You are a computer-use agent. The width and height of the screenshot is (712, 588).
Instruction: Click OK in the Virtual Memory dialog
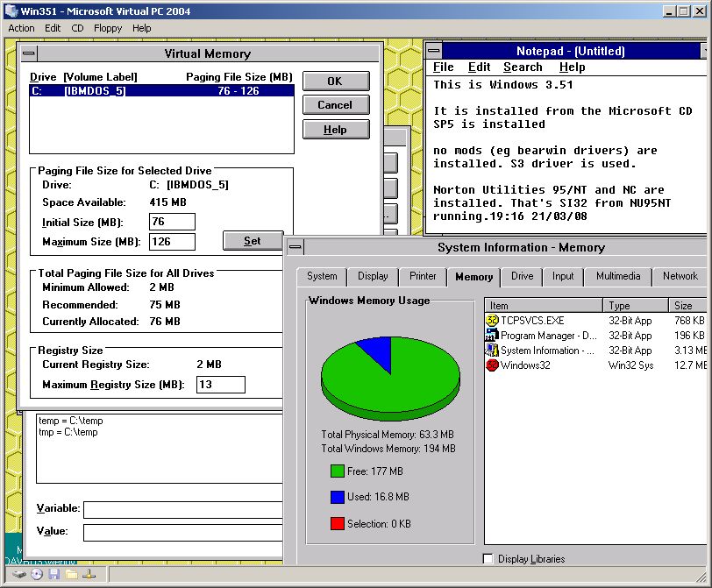coord(336,81)
